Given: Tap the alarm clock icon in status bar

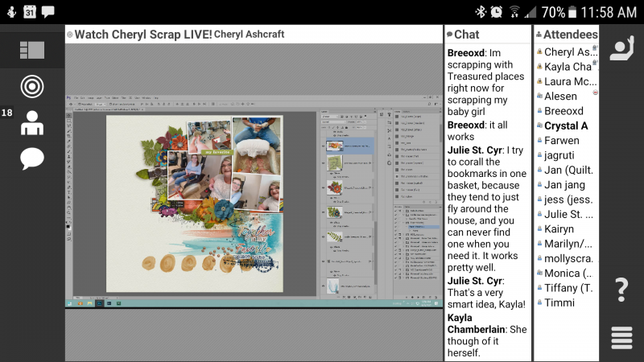Looking at the screenshot, I should pos(497,12).
